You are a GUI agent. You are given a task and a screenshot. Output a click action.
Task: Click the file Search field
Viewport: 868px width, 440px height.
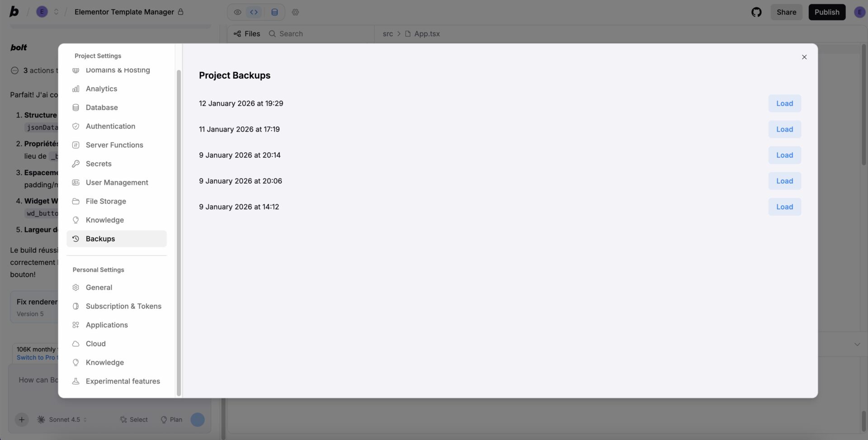tap(291, 33)
